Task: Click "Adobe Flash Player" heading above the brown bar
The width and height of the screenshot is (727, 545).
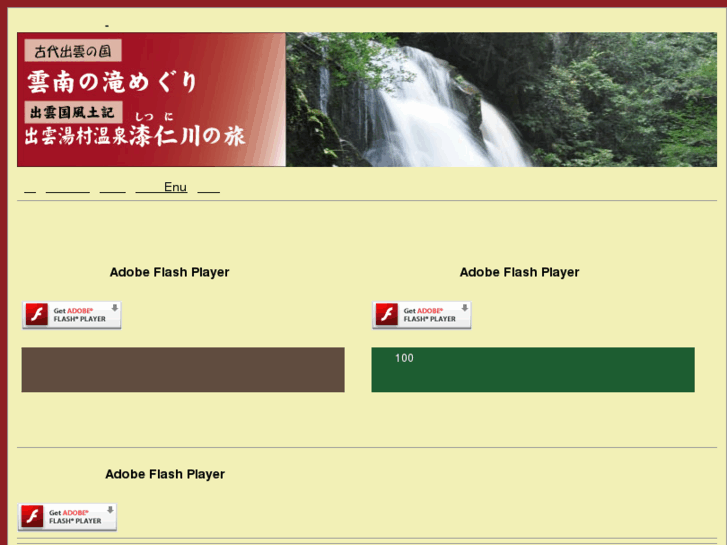Action: click(169, 272)
